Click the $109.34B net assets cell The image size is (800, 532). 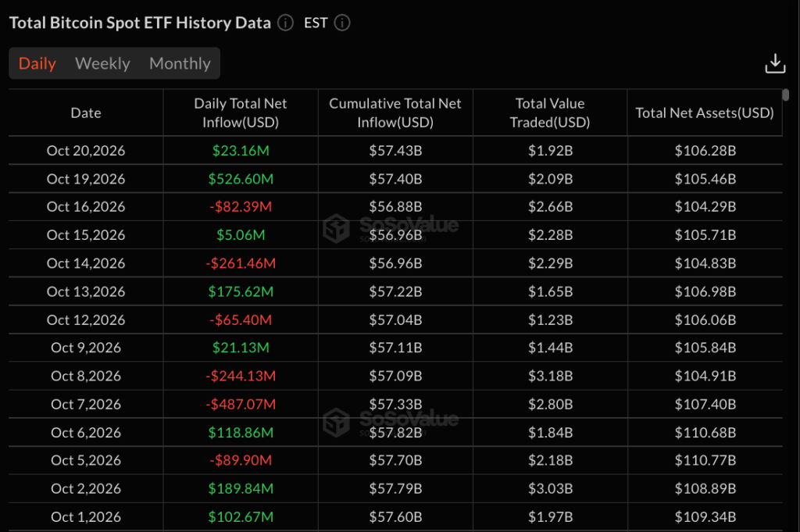click(x=705, y=516)
